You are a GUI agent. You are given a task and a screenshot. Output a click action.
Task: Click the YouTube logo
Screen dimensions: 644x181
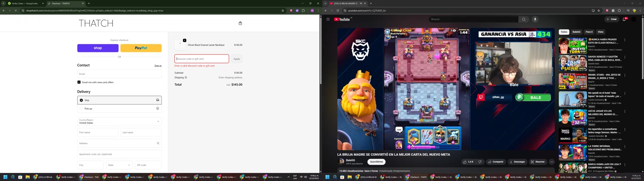[342, 19]
